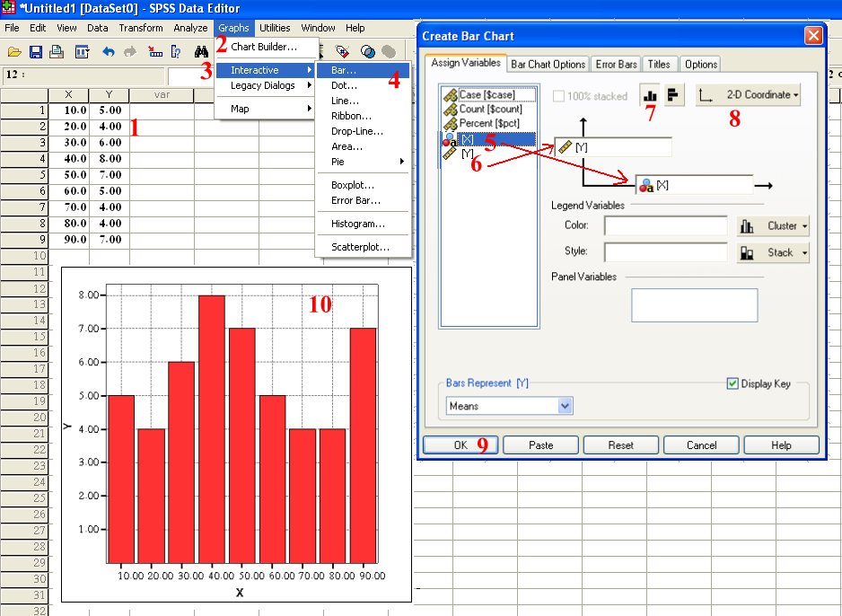
Task: Click the Use Sets overlapping circles icon
Action: click(368, 51)
